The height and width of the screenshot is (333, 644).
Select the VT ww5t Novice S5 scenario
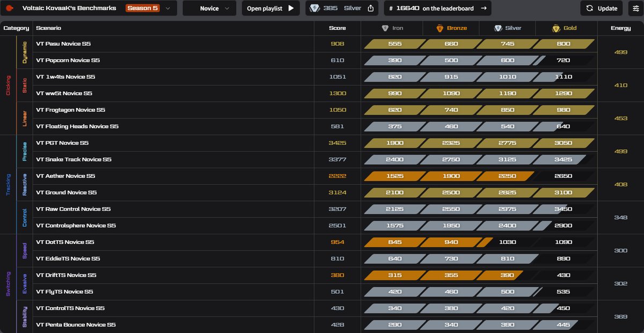pos(64,93)
